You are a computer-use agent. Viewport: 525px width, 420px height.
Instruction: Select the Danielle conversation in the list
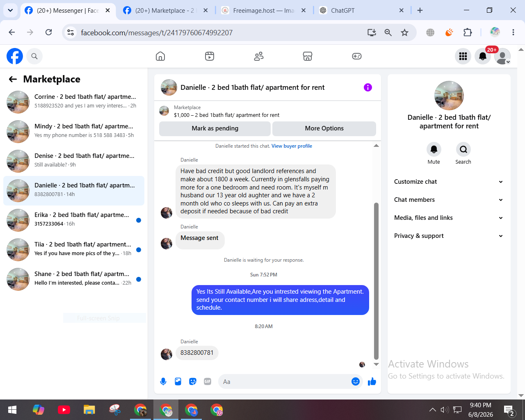tap(74, 190)
